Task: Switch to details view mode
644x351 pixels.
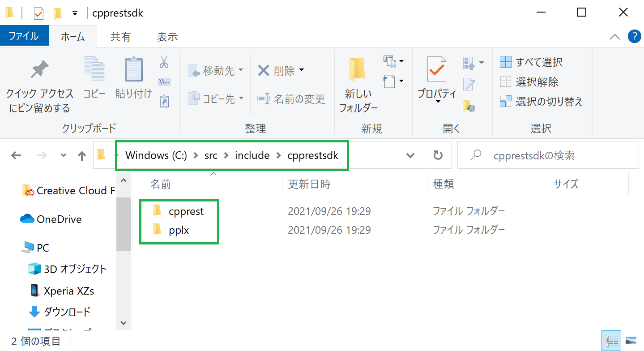Action: click(x=611, y=340)
